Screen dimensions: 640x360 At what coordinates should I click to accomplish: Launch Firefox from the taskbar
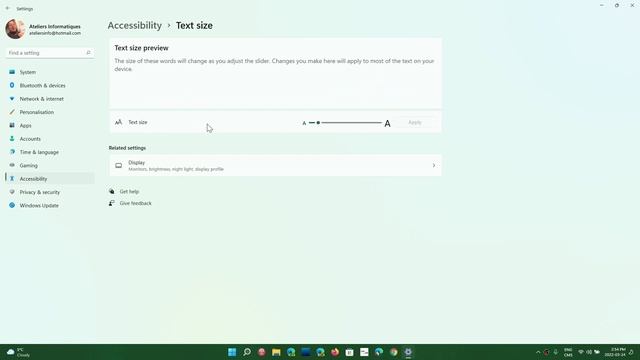click(x=335, y=352)
